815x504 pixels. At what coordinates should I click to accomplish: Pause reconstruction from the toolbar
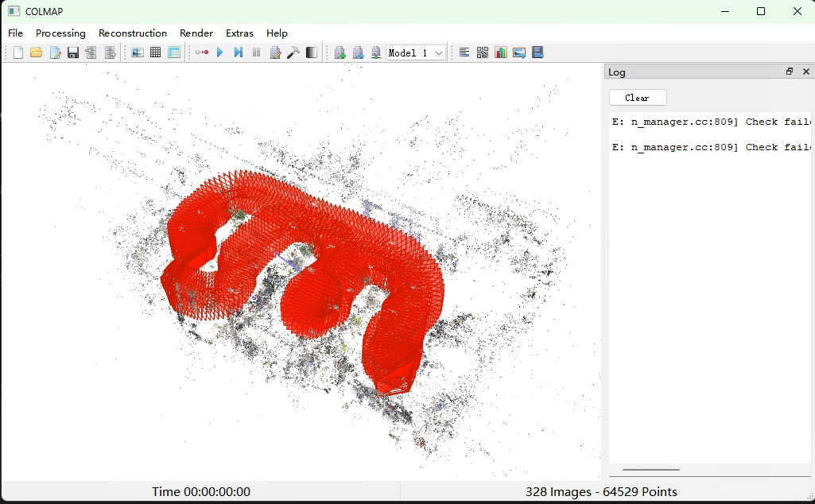point(256,52)
